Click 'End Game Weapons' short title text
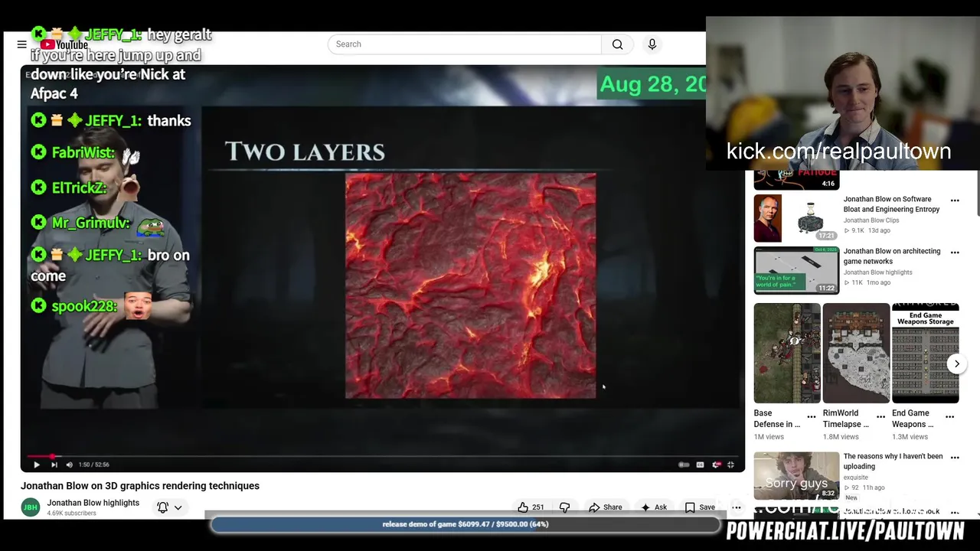980x551 pixels. click(913, 419)
